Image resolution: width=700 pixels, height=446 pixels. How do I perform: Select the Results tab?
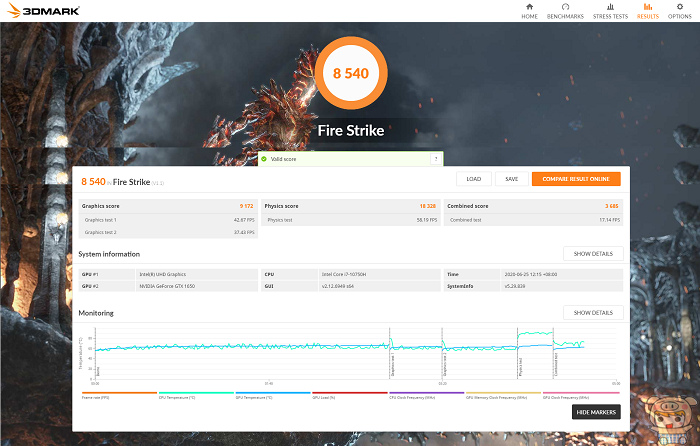[647, 11]
